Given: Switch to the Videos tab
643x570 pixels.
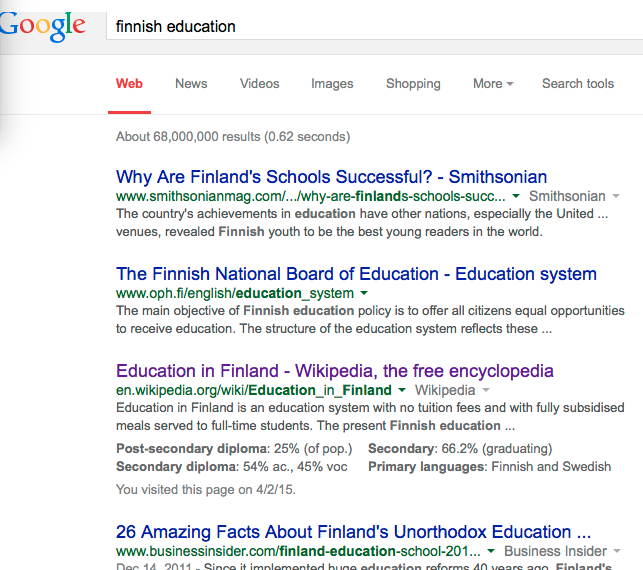Looking at the screenshot, I should point(260,84).
